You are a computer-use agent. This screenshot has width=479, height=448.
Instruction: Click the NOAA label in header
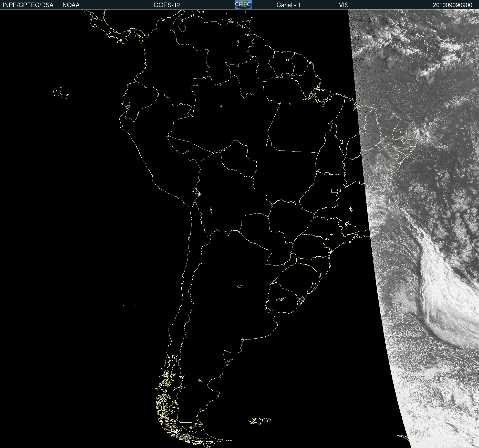tap(71, 5)
